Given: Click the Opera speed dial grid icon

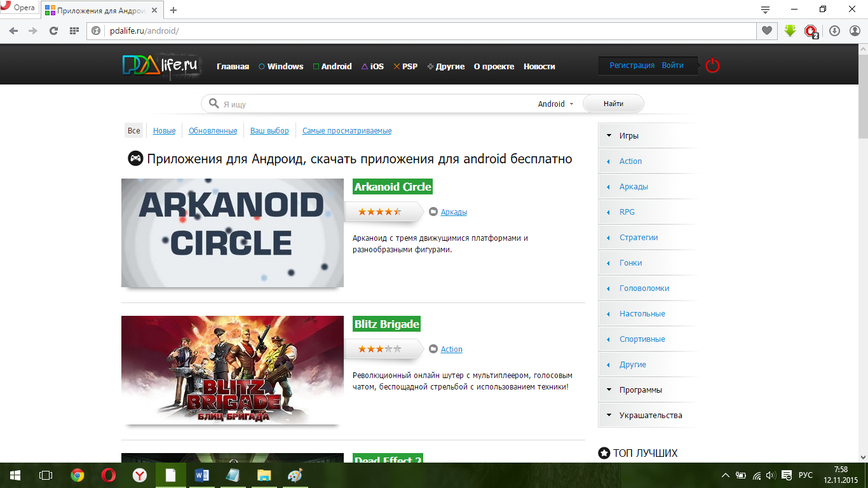Looking at the screenshot, I should [x=74, y=30].
